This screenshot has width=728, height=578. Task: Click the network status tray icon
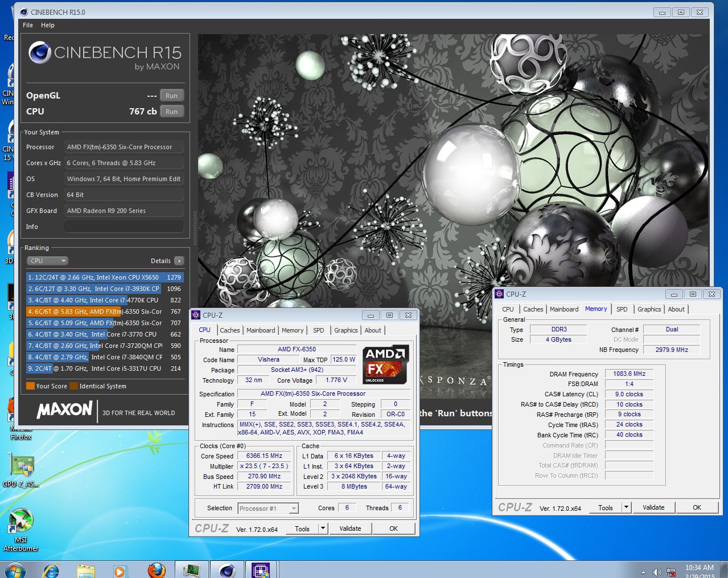pyautogui.click(x=671, y=572)
